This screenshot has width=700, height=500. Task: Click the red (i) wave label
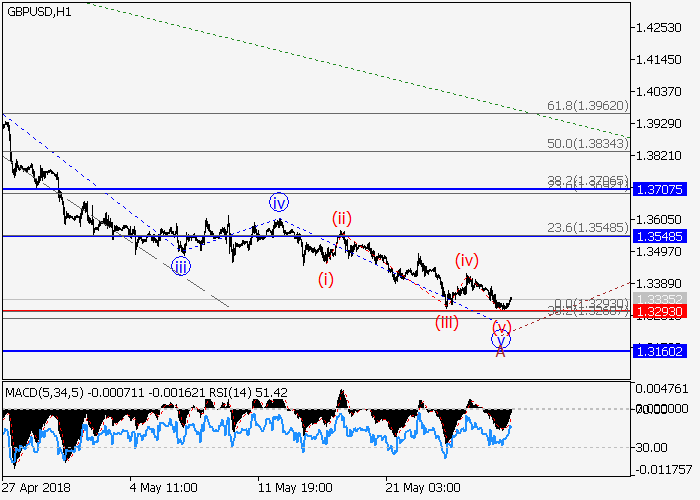pyautogui.click(x=326, y=279)
